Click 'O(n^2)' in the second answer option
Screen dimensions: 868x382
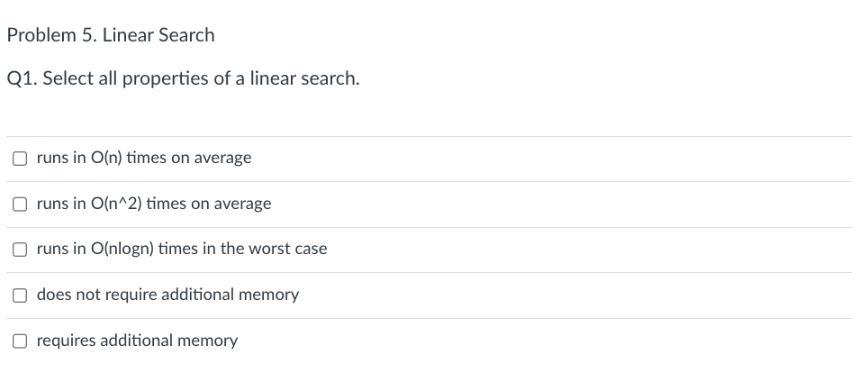(x=116, y=204)
